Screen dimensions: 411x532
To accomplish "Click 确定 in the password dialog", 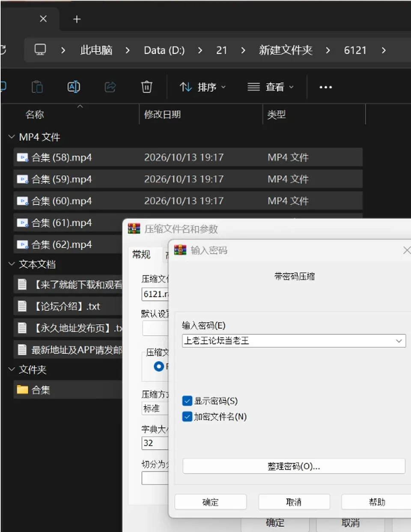I will click(211, 502).
